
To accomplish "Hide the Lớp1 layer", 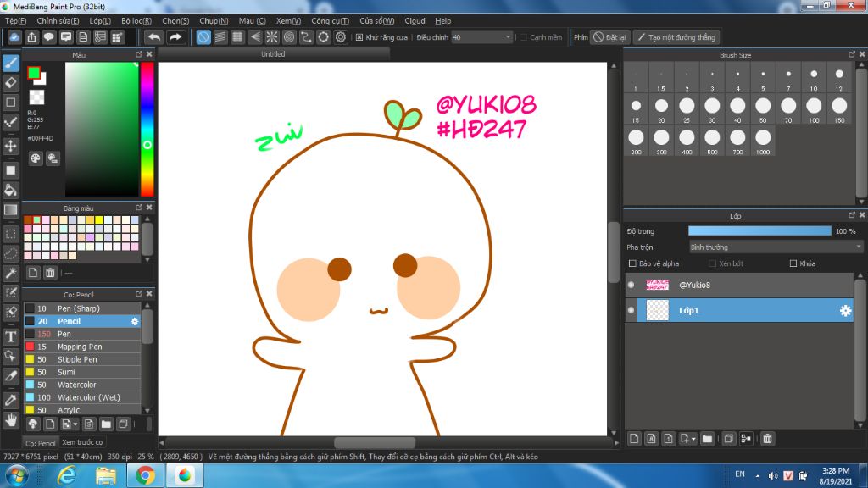I will coord(631,310).
